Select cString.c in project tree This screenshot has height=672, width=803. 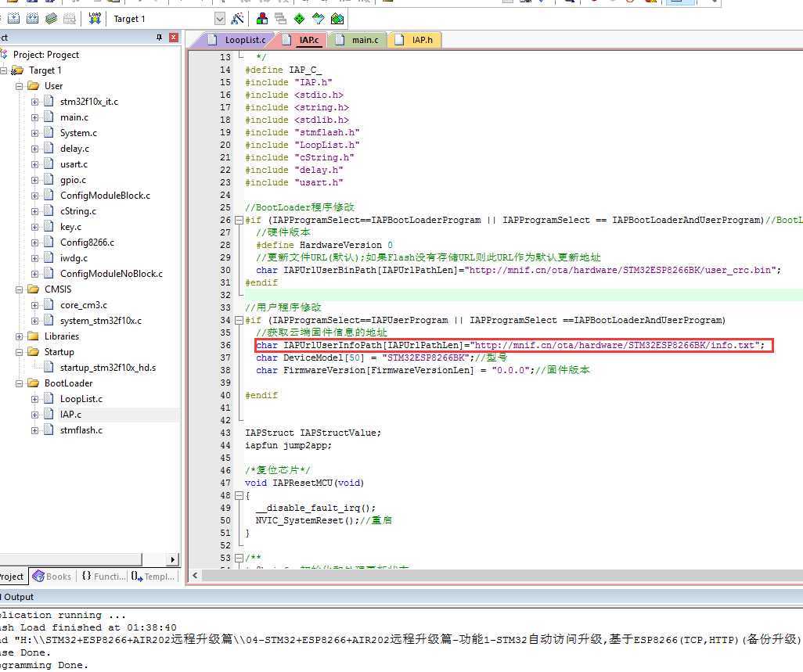[x=77, y=211]
